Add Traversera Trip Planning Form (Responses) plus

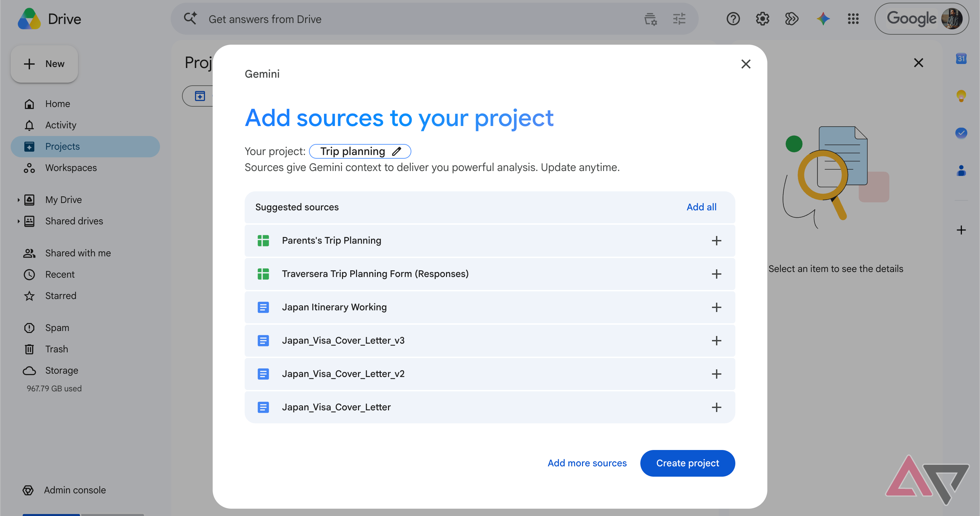pos(716,274)
